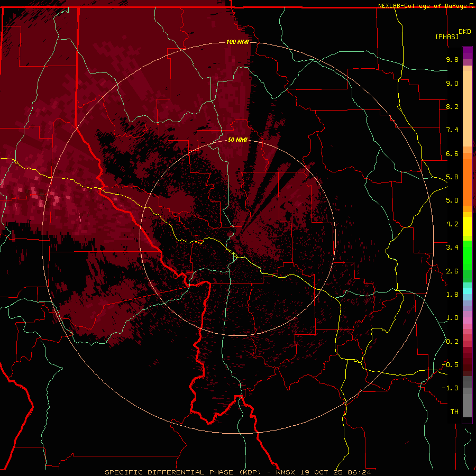The width and height of the screenshot is (476, 476).
Task: Click the 9.8 scale value
Action: [x=452, y=59]
